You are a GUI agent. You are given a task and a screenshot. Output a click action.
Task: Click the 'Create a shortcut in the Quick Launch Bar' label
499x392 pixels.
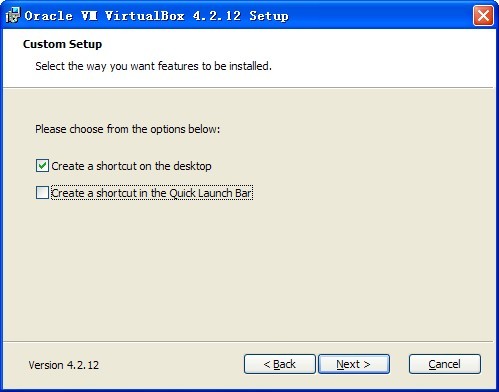pos(152,193)
